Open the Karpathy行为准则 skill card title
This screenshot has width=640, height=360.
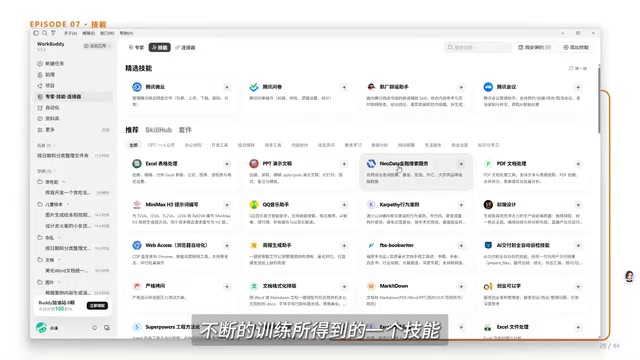pos(399,204)
